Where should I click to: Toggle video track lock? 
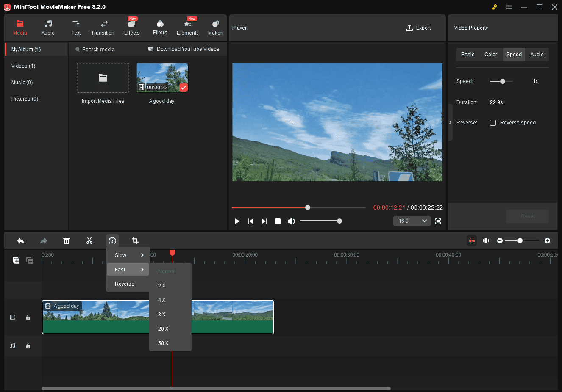pyautogui.click(x=28, y=317)
